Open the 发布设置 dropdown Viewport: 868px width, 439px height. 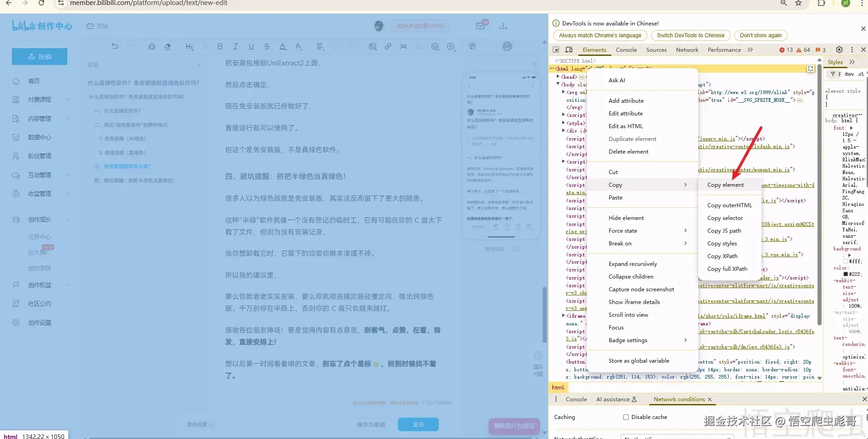(200, 424)
